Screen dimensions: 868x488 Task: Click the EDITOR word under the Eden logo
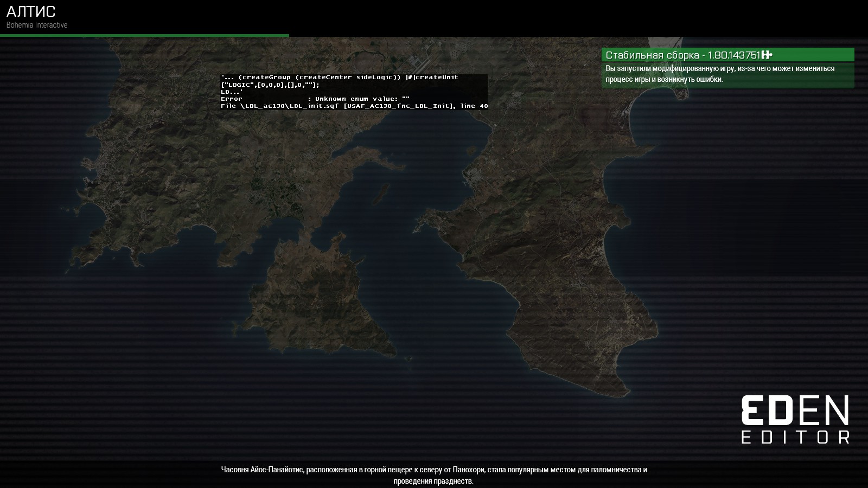click(795, 437)
